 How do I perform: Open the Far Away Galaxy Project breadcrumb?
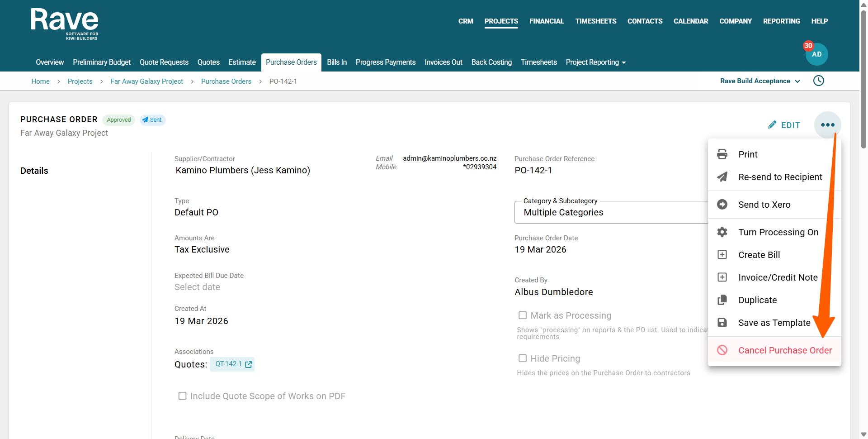(147, 81)
